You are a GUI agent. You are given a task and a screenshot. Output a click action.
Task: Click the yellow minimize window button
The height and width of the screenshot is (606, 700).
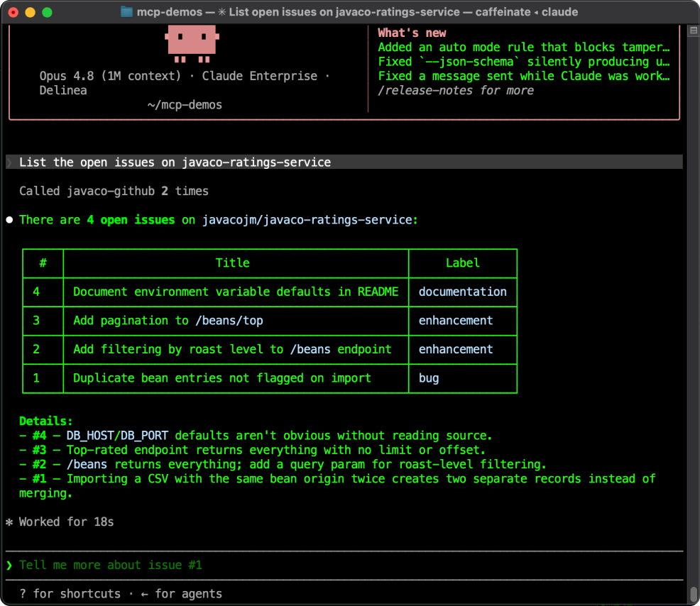coord(30,12)
